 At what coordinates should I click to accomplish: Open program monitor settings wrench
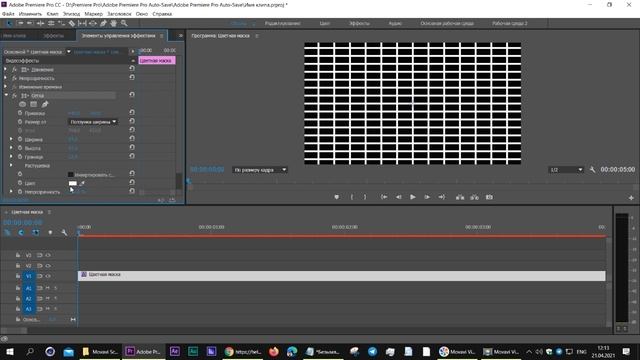(x=592, y=169)
